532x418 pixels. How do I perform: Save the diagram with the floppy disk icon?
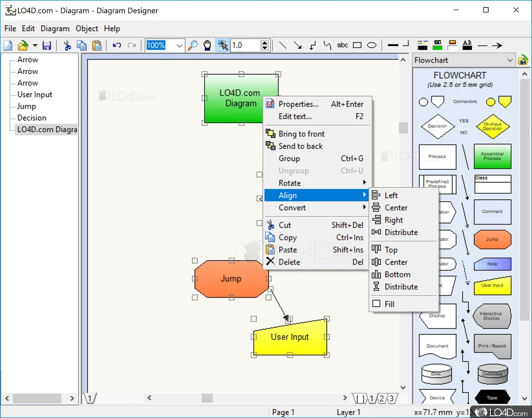click(x=47, y=45)
